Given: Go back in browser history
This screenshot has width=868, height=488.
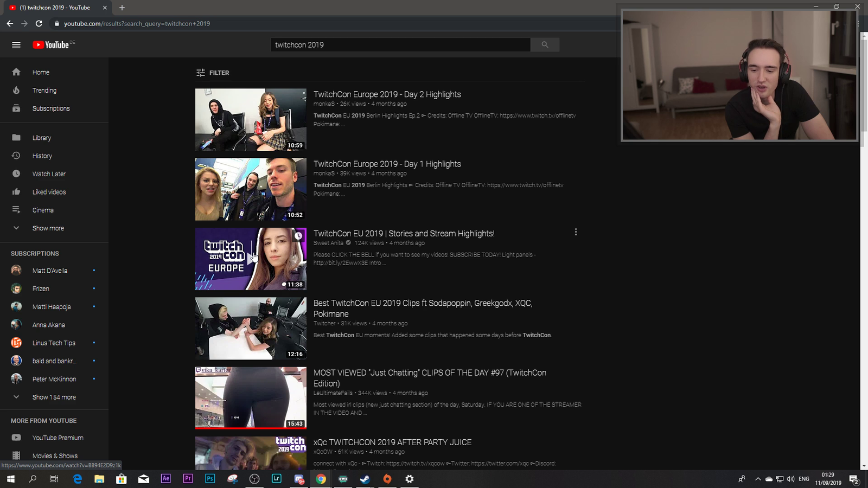Looking at the screenshot, I should click(10, 23).
